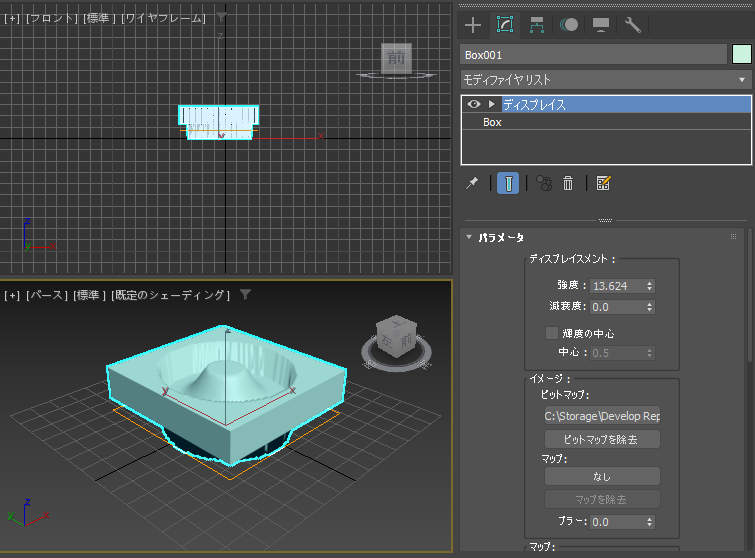Click the rollout grip handle on パラメータ
The image size is (755, 558).
pyautogui.click(x=733, y=237)
